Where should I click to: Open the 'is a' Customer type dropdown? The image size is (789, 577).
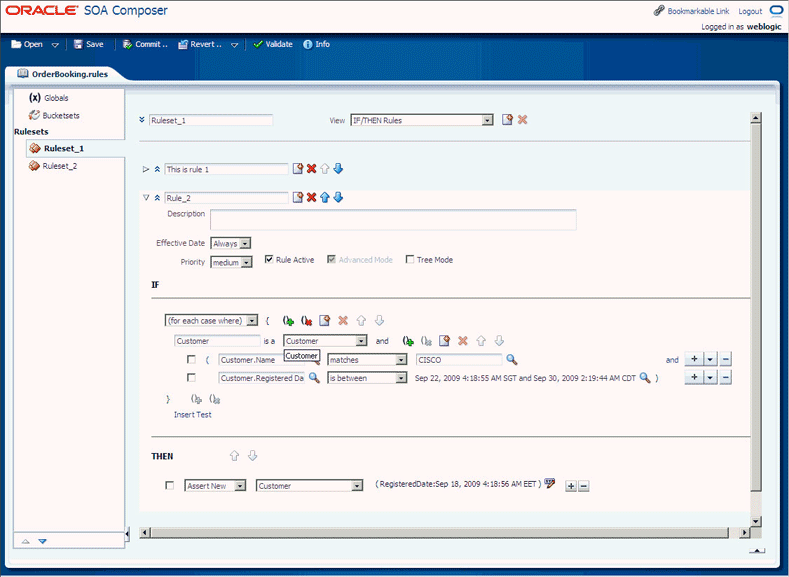tap(325, 341)
